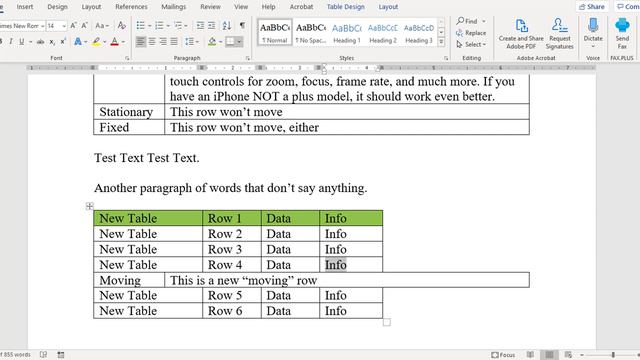Open the Change Case dropdown

[x=102, y=26]
